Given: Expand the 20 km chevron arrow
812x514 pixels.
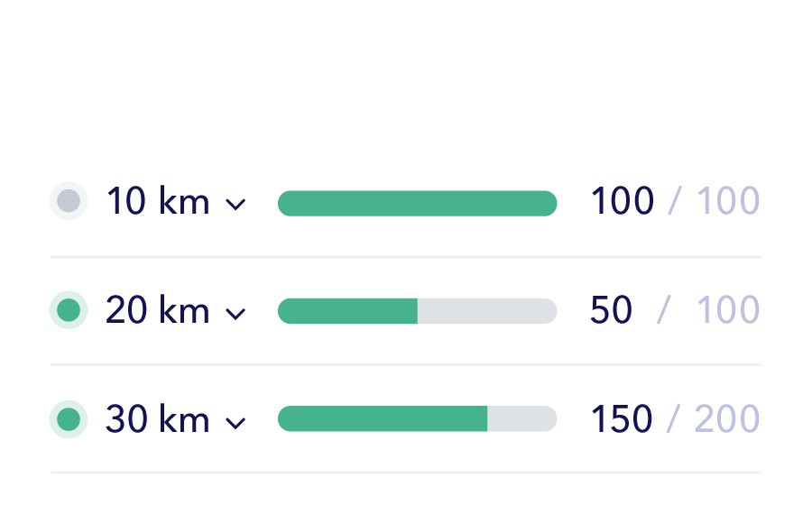Looking at the screenshot, I should point(235,314).
